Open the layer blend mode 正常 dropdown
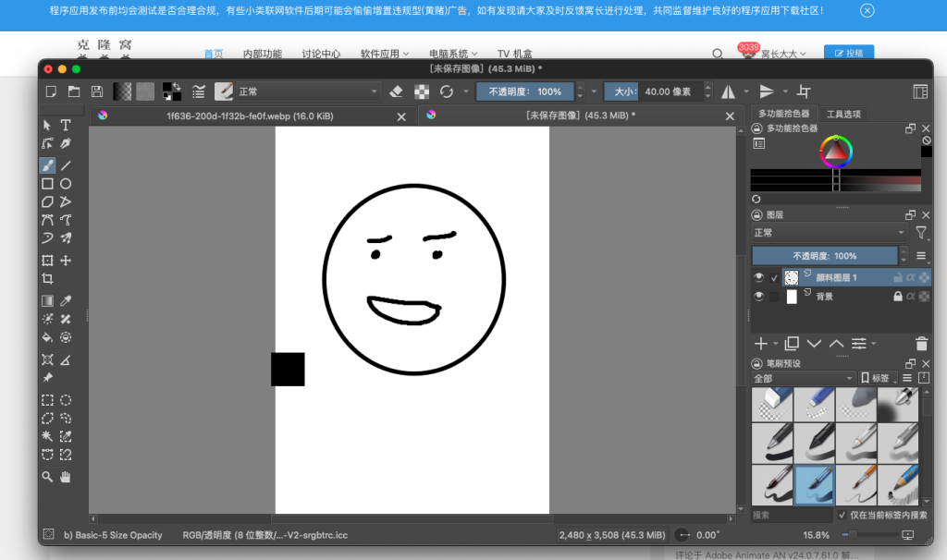Screen dimensions: 947x560 (x=830, y=232)
